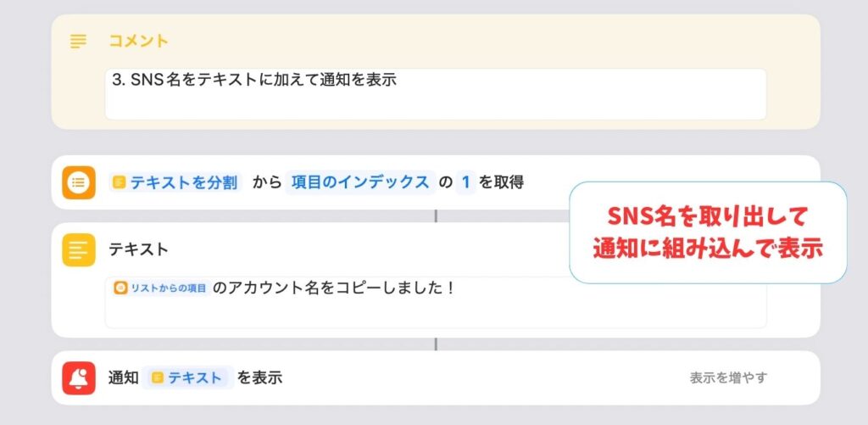Click the リストからの項目 variable token
The image size is (868, 425).
[x=161, y=288]
